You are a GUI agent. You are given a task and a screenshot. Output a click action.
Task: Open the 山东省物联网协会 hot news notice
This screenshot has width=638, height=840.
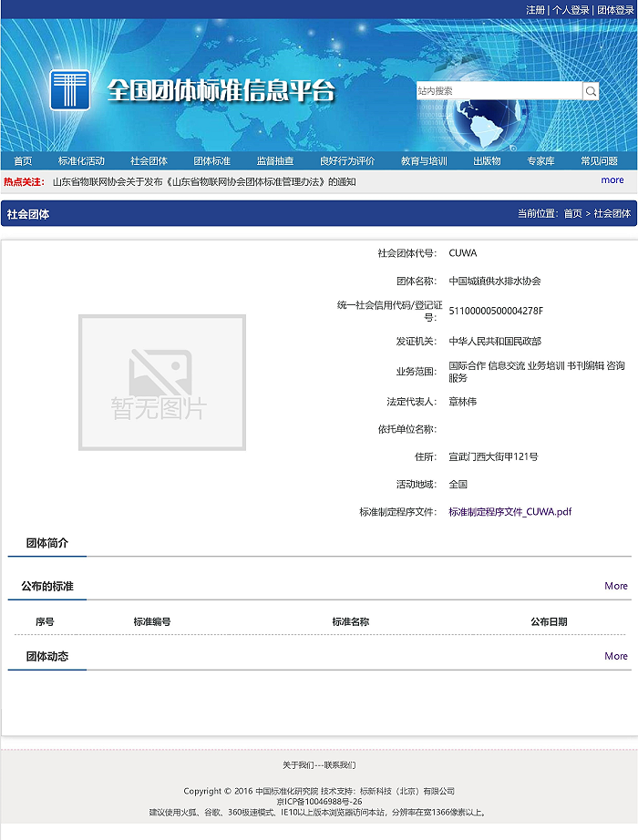pyautogui.click(x=204, y=181)
